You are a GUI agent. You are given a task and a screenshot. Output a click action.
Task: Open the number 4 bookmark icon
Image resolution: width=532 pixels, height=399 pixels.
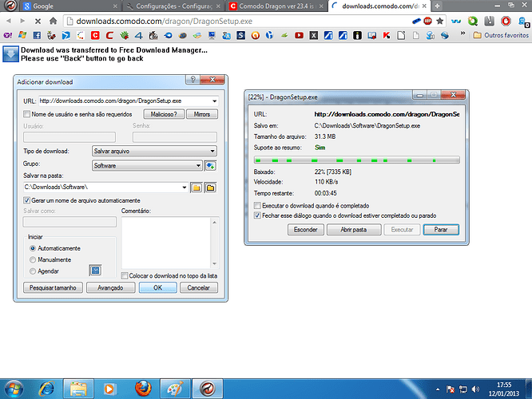(139, 35)
